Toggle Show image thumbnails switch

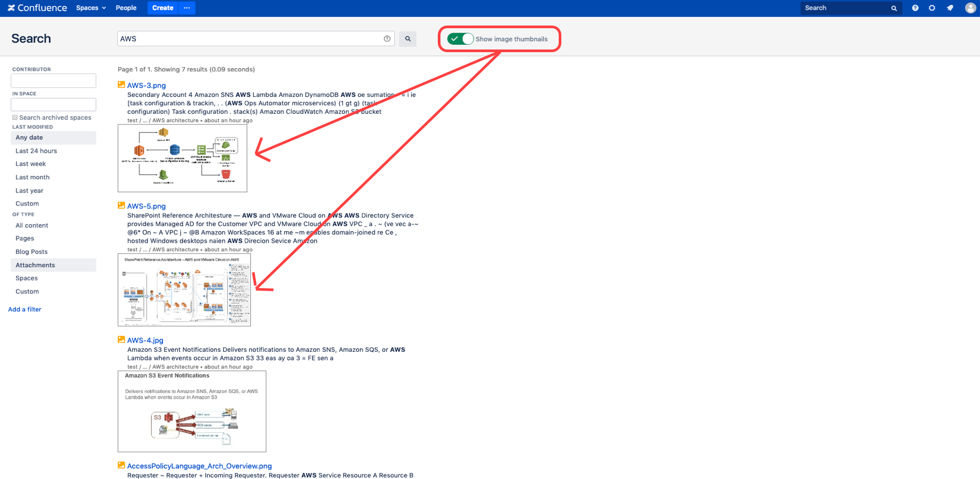[460, 39]
